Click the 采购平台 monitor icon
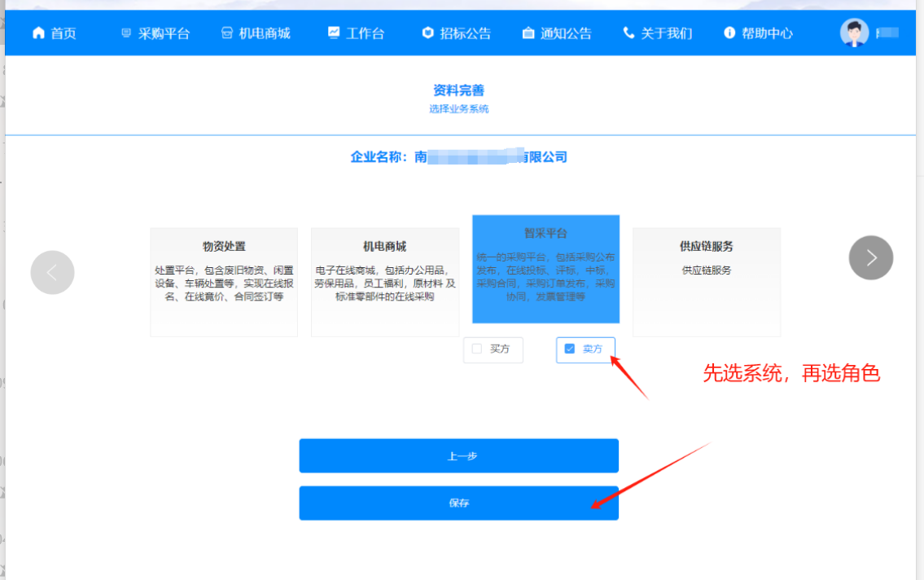The width and height of the screenshot is (924, 580). (125, 33)
